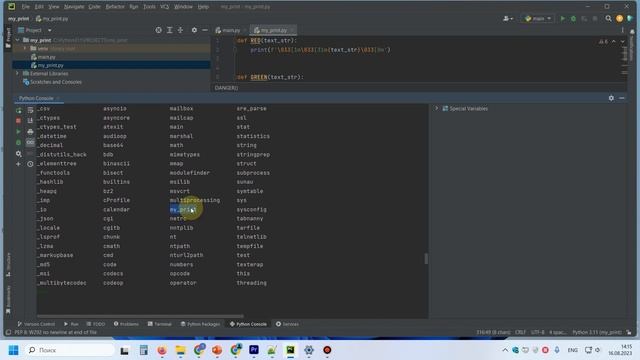Open Project panel gear options
This screenshot has width=640, height=360.
click(x=194, y=30)
